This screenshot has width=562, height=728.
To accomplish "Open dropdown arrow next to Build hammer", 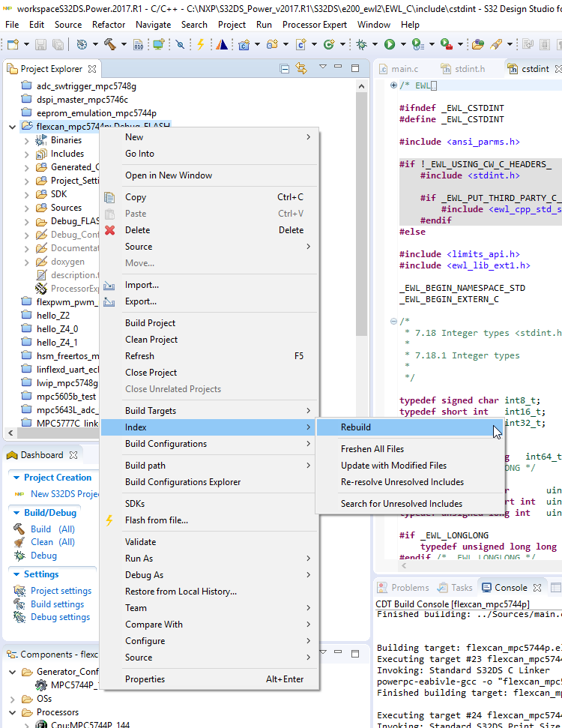I will (124, 44).
